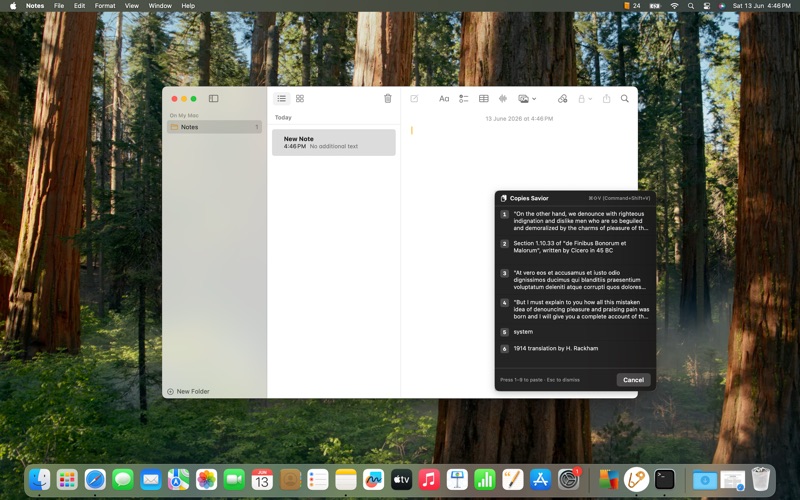Image resolution: width=800 pixels, height=500 pixels.
Task: Open the Aa text format options
Action: (x=444, y=98)
